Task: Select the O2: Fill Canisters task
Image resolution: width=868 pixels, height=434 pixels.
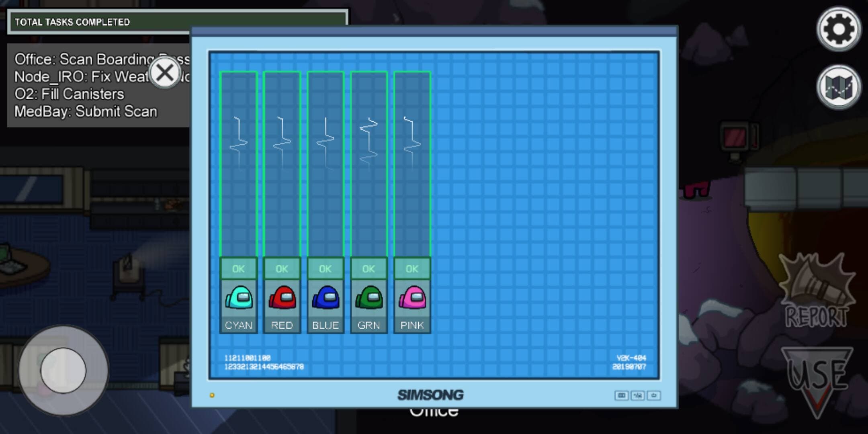Action: coord(69,94)
